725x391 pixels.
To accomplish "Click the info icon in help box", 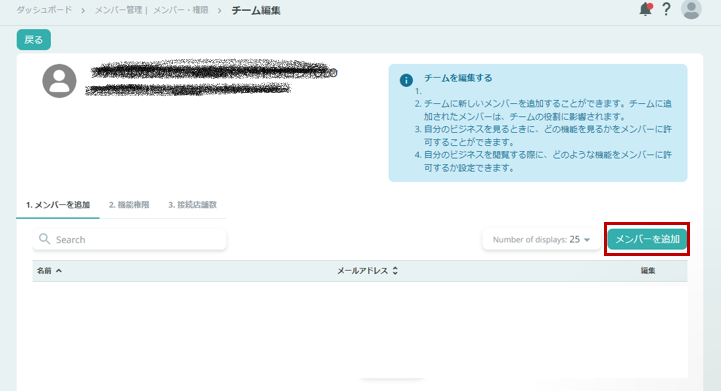I will tap(406, 80).
